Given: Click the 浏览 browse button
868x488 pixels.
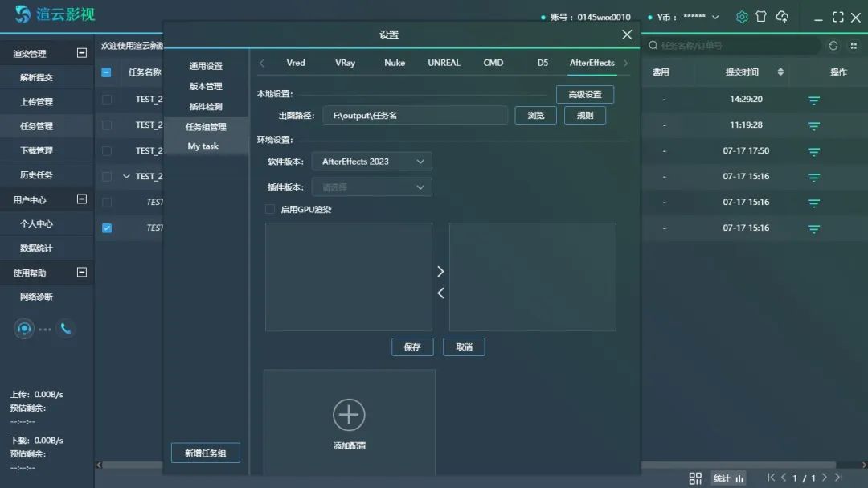Looking at the screenshot, I should pos(535,115).
